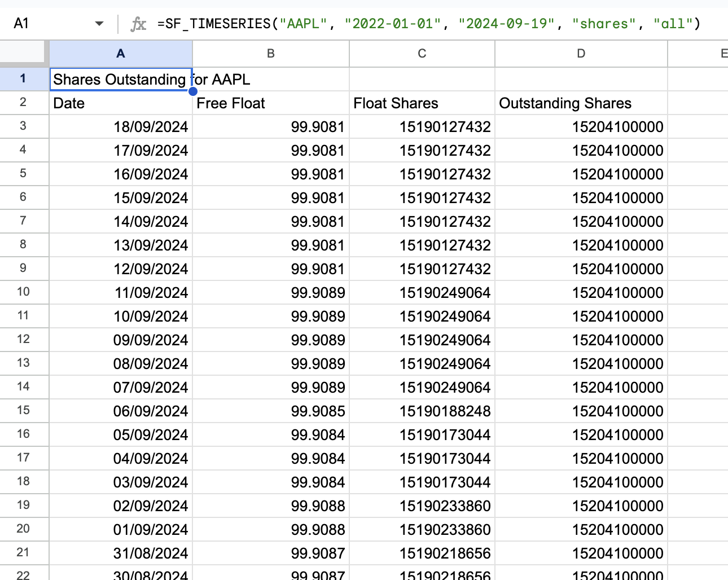Select column D header
Viewport: 728px width, 580px height.
tap(581, 54)
